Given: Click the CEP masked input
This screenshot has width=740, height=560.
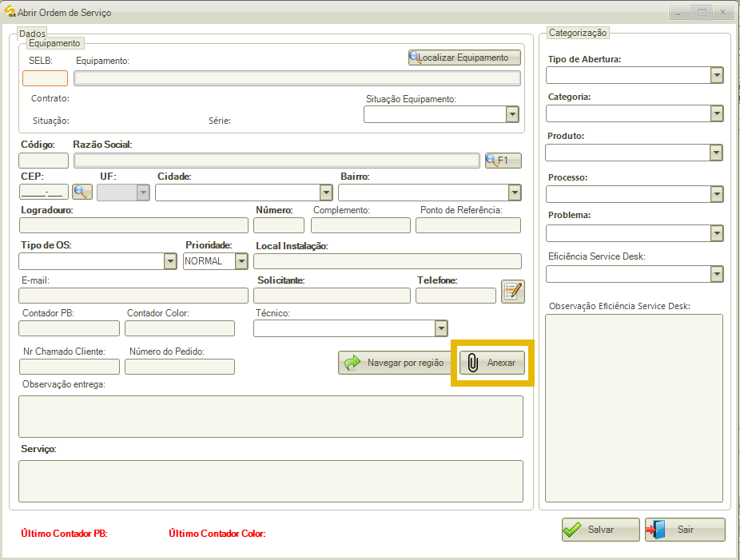Looking at the screenshot, I should [x=44, y=192].
